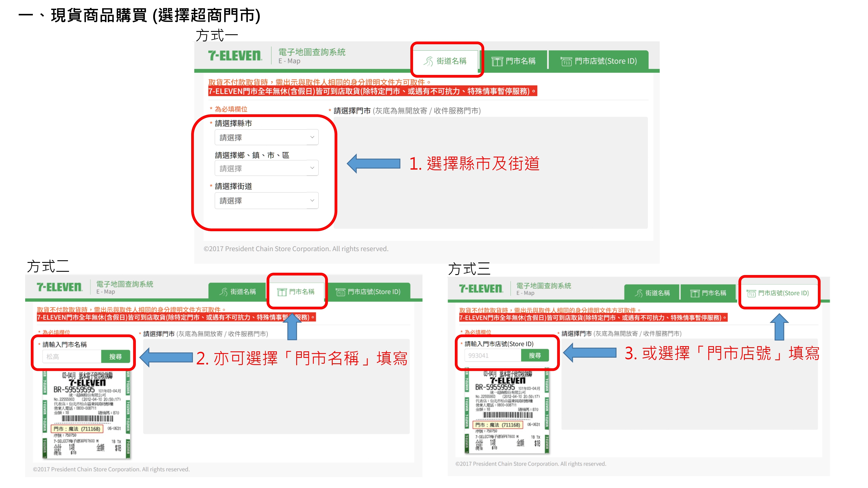Click store icon on 方式二 門市名稱 tab
The width and height of the screenshot is (868, 488).
click(282, 292)
